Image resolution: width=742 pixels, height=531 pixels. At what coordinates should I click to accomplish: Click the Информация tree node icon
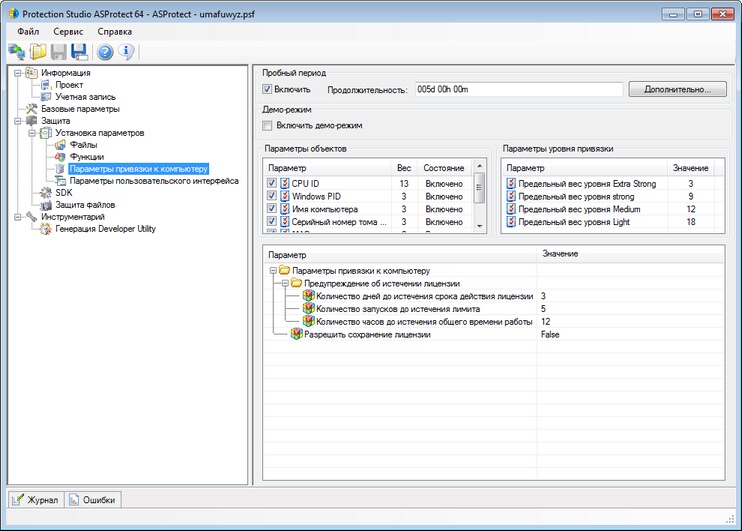pyautogui.click(x=31, y=73)
